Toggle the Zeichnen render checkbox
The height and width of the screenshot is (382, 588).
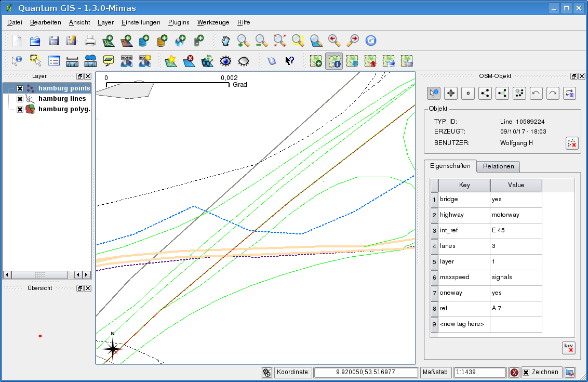(x=526, y=372)
